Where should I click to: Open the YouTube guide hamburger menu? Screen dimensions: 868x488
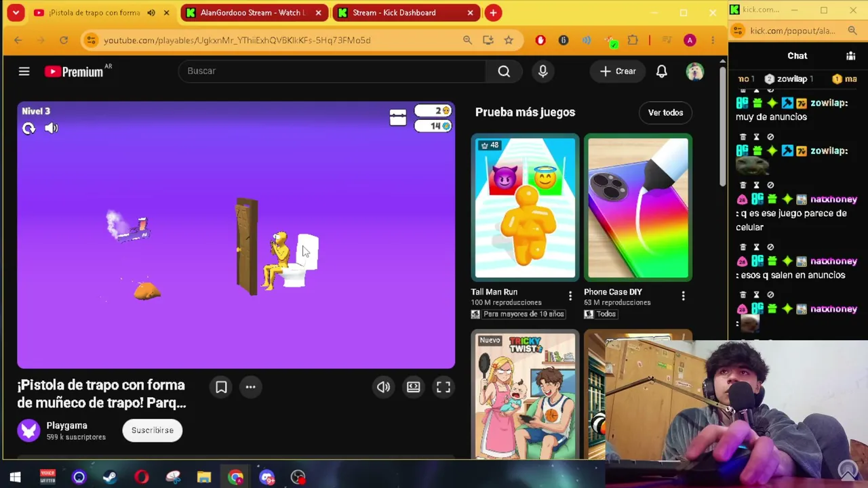pos(24,71)
